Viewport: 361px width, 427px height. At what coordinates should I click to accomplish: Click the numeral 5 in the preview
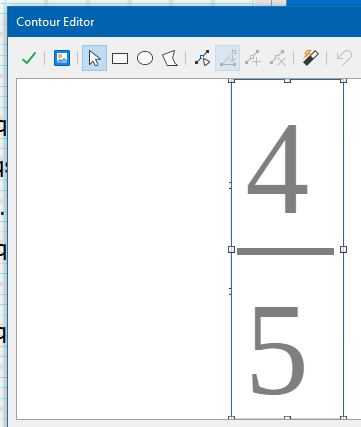click(277, 351)
